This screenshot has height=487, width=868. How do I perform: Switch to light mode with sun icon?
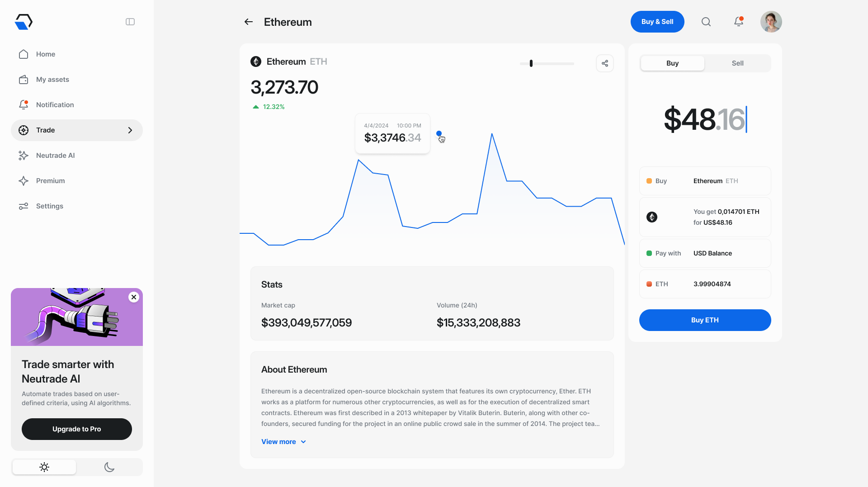(x=44, y=467)
